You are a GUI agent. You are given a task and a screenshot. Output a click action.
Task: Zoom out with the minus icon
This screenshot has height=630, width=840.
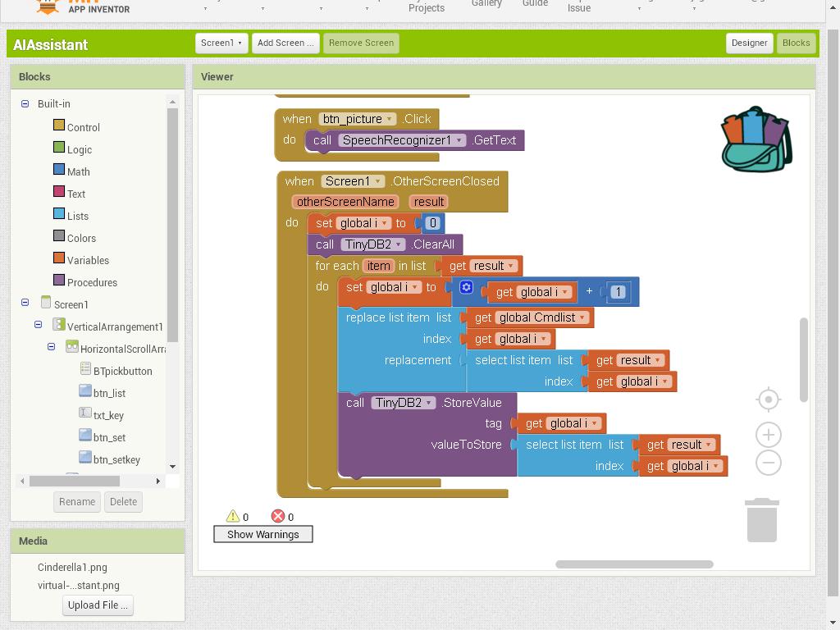(768, 463)
